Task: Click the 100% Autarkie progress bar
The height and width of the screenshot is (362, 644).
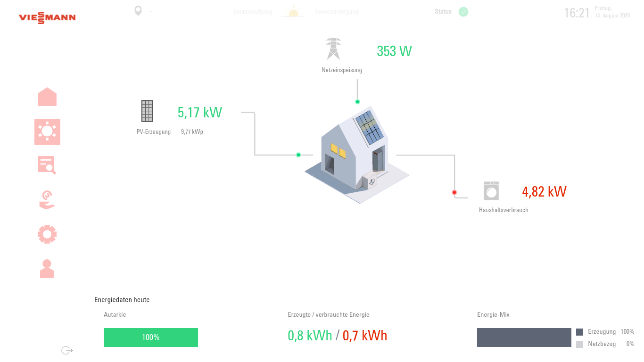Action: [150, 337]
